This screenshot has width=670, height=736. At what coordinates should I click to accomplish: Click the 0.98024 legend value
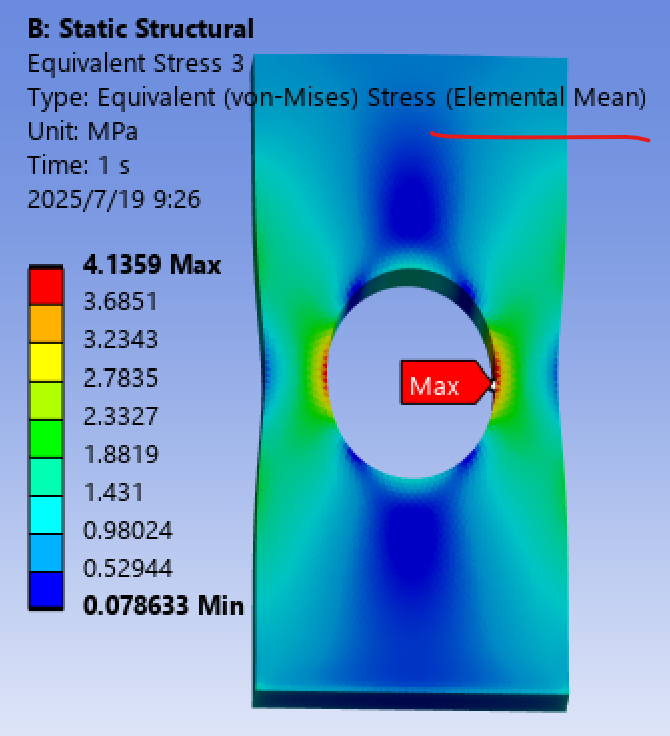click(128, 530)
